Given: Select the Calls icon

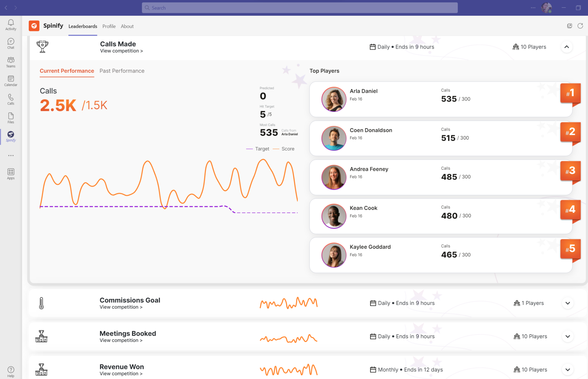Looking at the screenshot, I should pyautogui.click(x=11, y=99).
